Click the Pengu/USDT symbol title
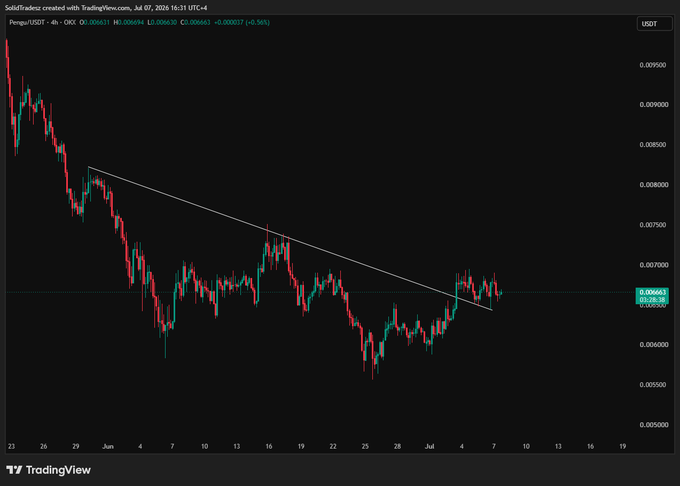The image size is (680, 486). click(x=27, y=22)
